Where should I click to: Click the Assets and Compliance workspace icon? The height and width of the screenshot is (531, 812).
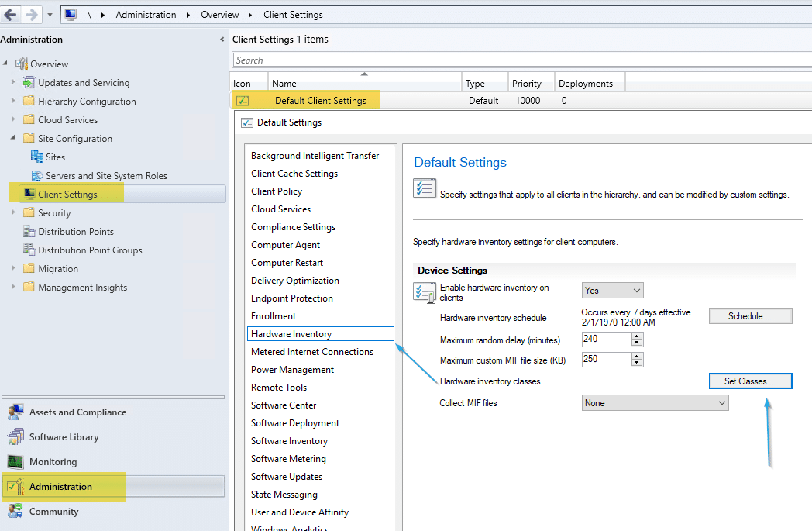click(x=18, y=412)
